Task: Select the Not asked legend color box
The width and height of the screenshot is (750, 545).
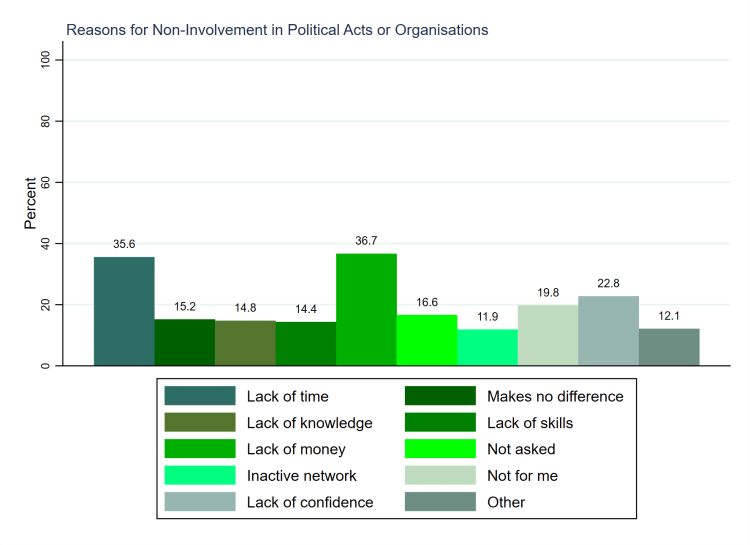Action: 439,449
